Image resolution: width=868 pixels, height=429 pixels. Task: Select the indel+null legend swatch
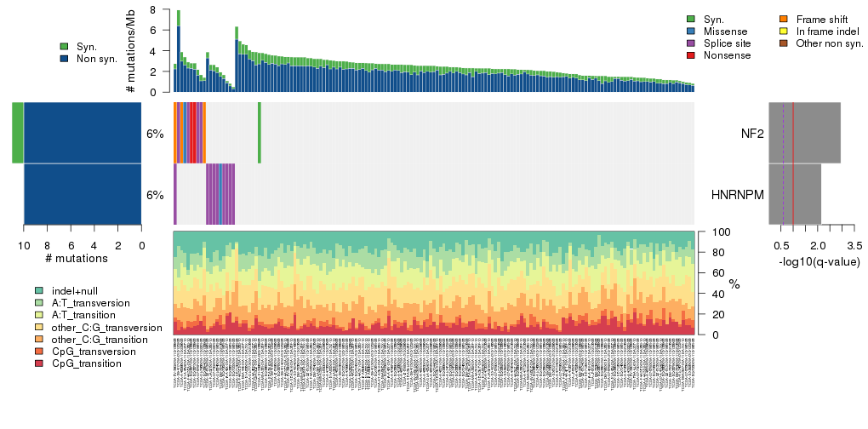click(x=39, y=291)
